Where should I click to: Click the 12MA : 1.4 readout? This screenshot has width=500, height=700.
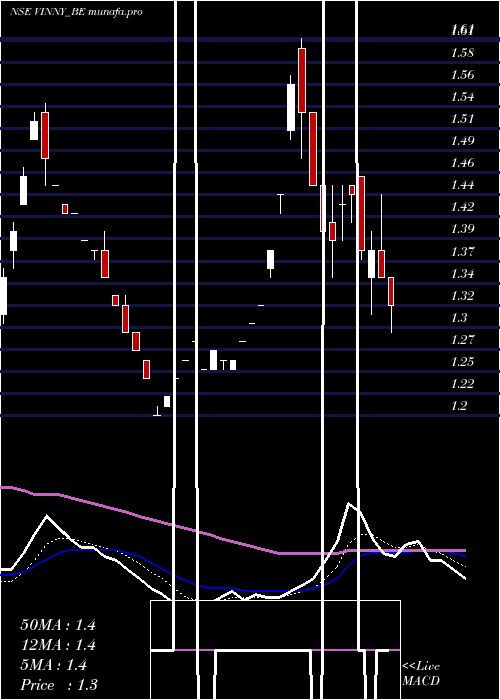58,645
